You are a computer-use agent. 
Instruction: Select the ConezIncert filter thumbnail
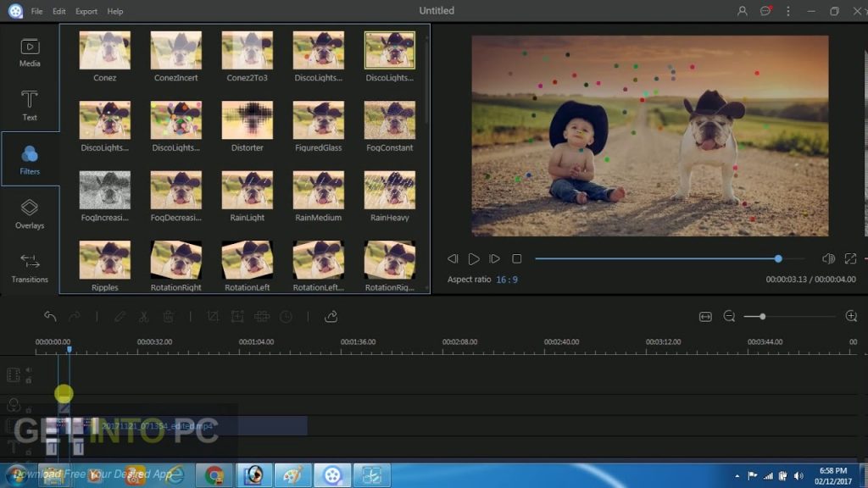pyautogui.click(x=176, y=50)
